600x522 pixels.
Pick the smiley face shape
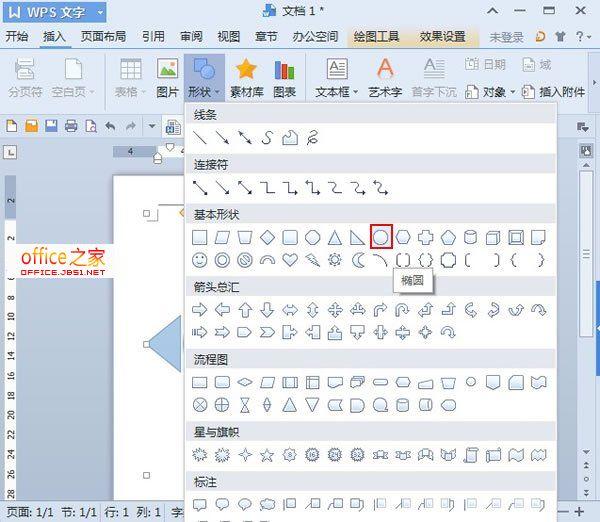tap(199, 260)
